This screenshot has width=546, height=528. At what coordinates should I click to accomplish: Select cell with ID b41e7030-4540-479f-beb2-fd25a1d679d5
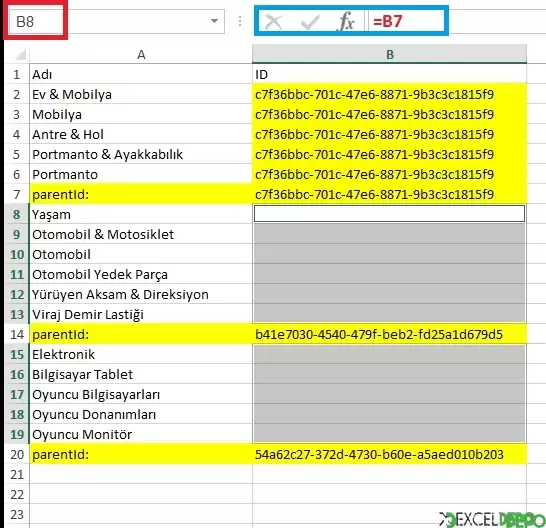pos(389,334)
